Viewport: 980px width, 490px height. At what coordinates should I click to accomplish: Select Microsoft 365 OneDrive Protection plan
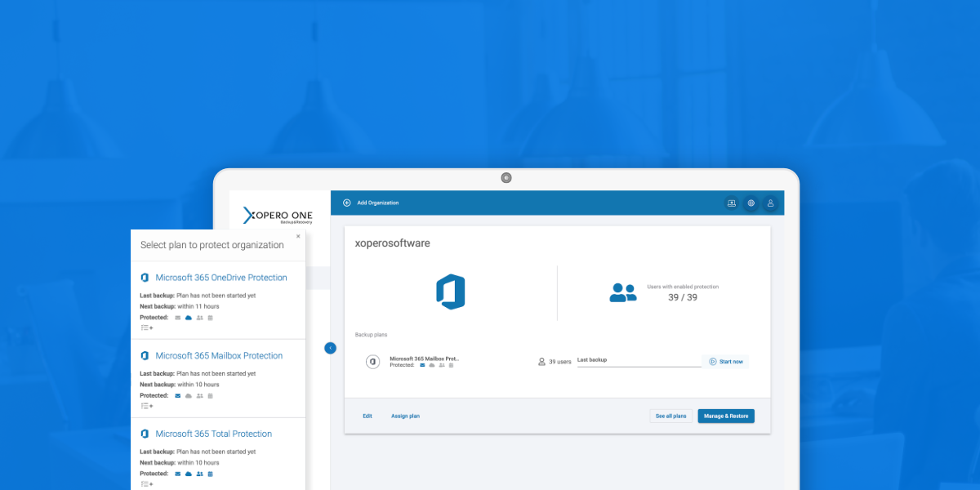pos(220,278)
